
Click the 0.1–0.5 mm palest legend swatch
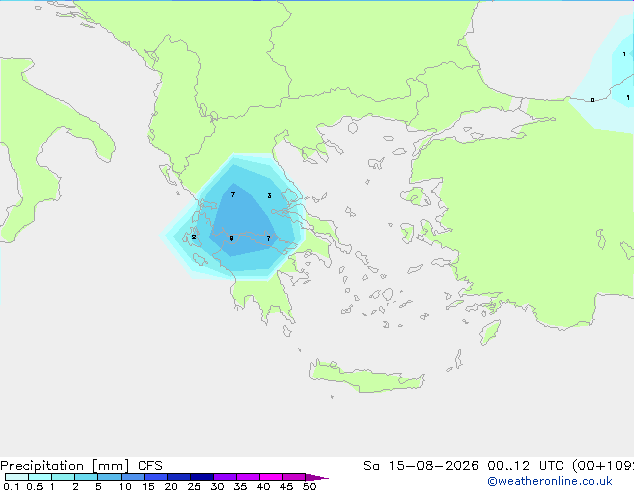[17, 477]
